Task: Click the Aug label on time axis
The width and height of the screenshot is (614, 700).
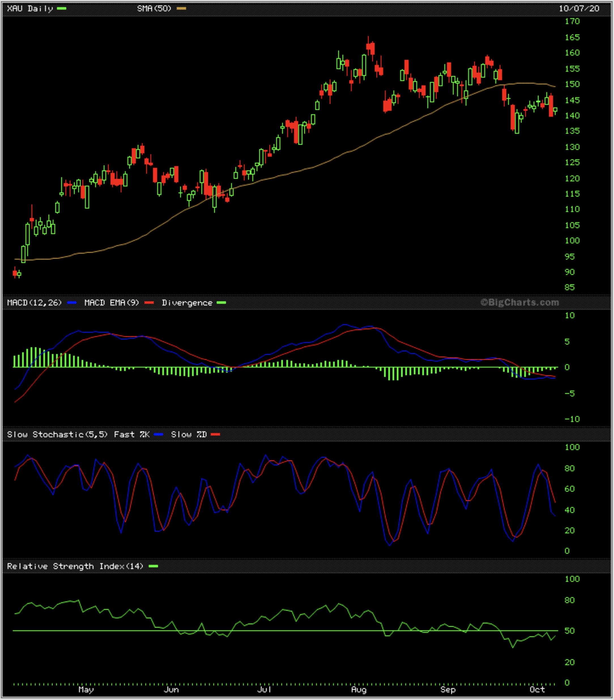Action: tap(359, 690)
